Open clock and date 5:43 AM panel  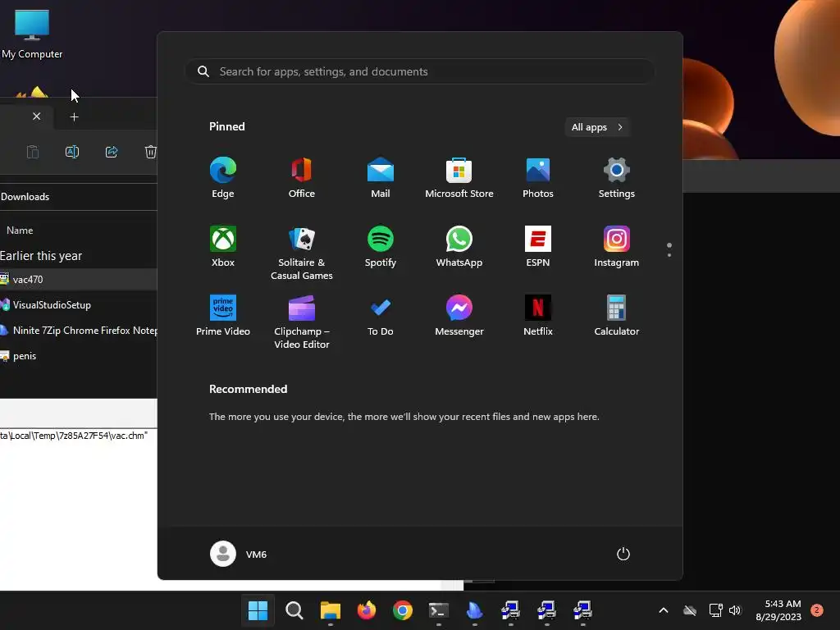pyautogui.click(x=778, y=610)
